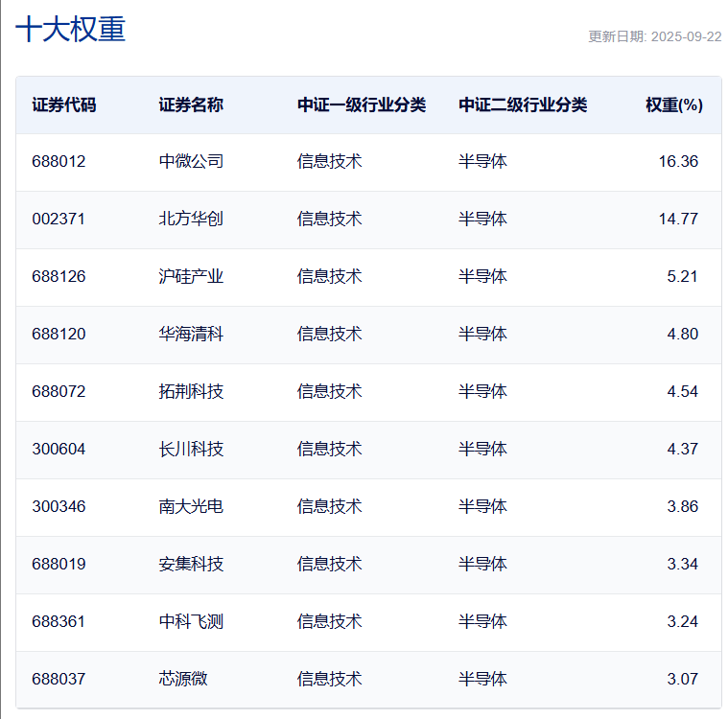The width and height of the screenshot is (728, 719).
Task: Select stock code 688012
Action: [59, 161]
